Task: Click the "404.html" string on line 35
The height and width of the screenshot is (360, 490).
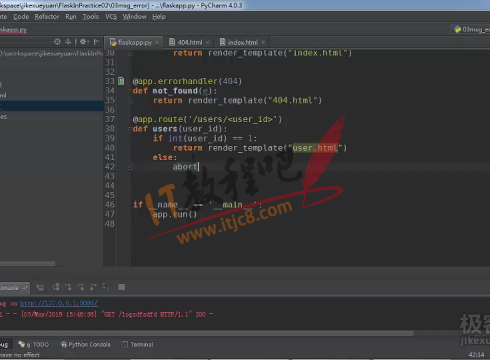Action: (293, 100)
